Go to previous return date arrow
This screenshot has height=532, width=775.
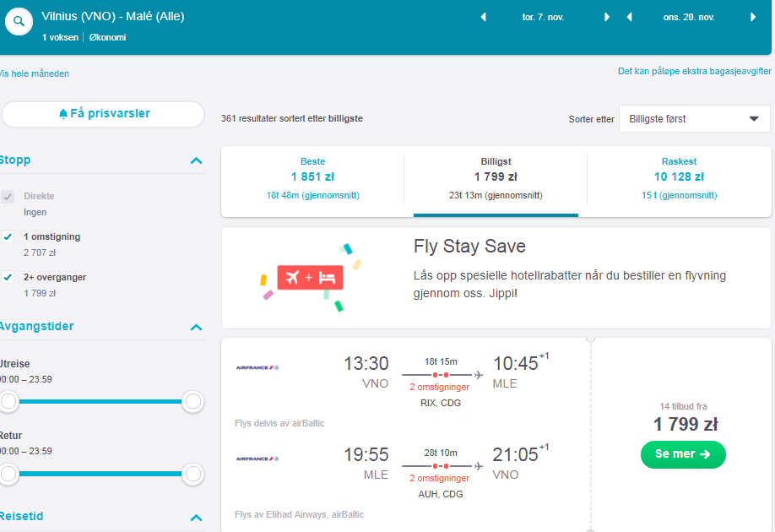click(629, 17)
